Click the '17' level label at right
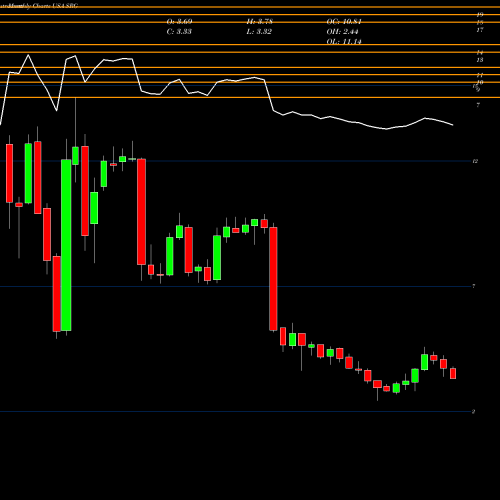Viewport: 500px width, 500px height. coord(480,30)
